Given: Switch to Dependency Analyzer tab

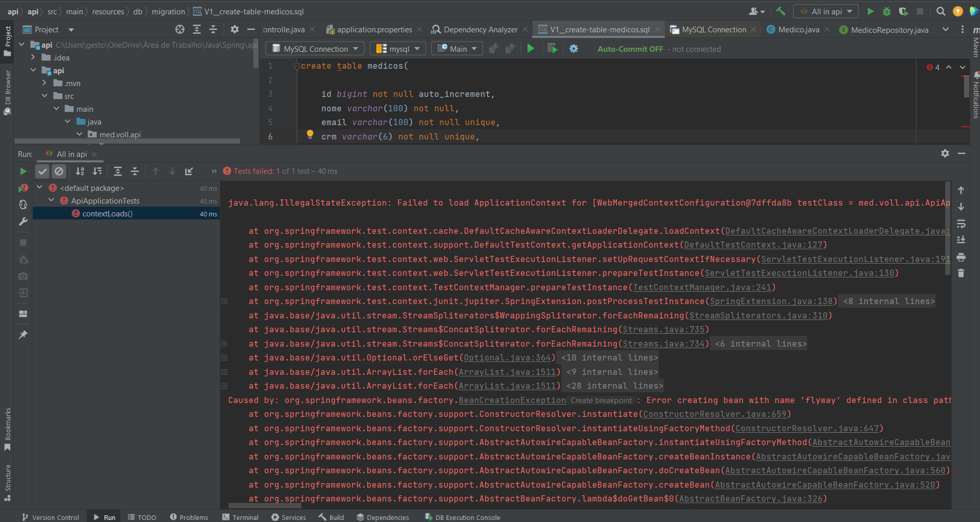Looking at the screenshot, I should click(x=480, y=30).
